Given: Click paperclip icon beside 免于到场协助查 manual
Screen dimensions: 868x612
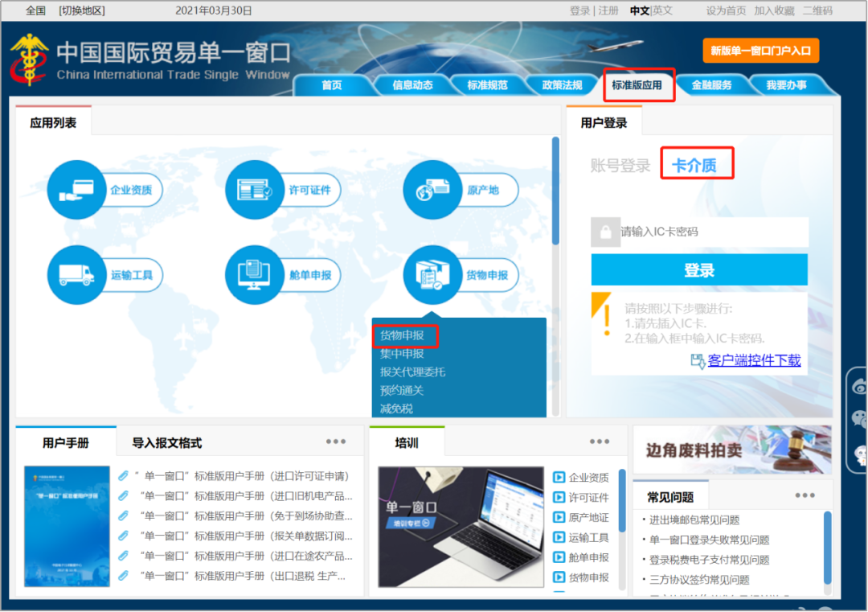Looking at the screenshot, I should pos(124,515).
